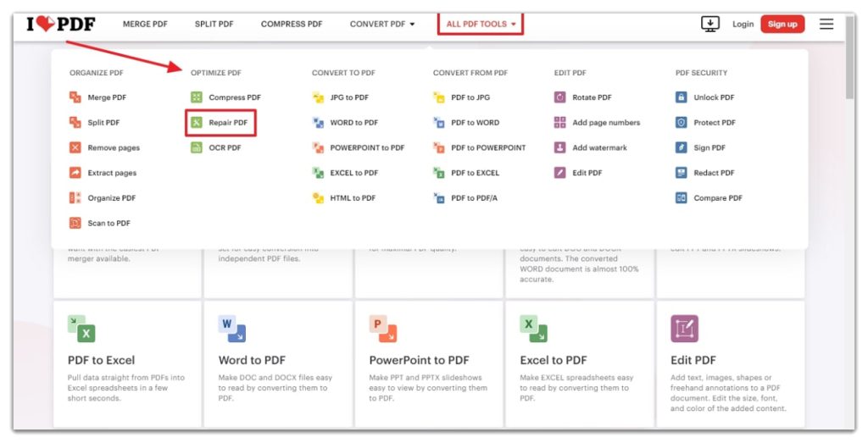Open the PDF to PDF/A link text
The image size is (868, 443).
pyautogui.click(x=474, y=198)
